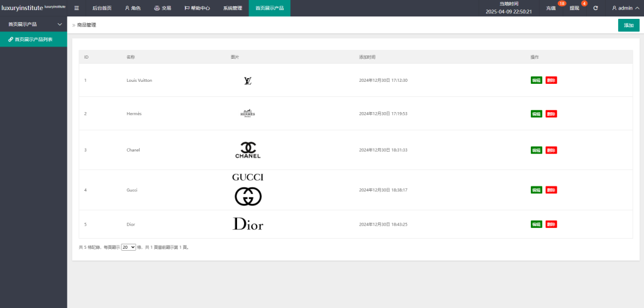This screenshot has width=644, height=308.
Task: Click the refresh icon in top bar
Action: coord(596,8)
